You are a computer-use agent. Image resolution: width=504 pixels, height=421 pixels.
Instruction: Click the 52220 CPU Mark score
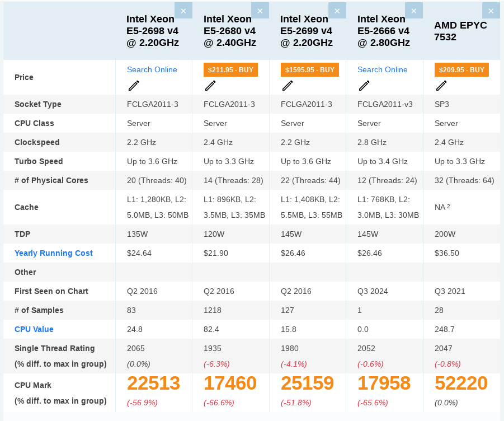point(461,383)
